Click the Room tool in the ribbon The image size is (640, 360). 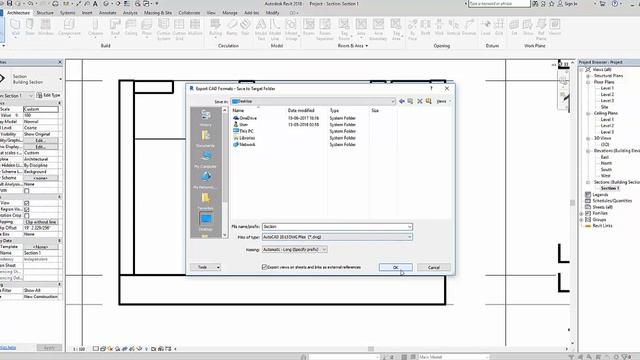[x=309, y=27]
